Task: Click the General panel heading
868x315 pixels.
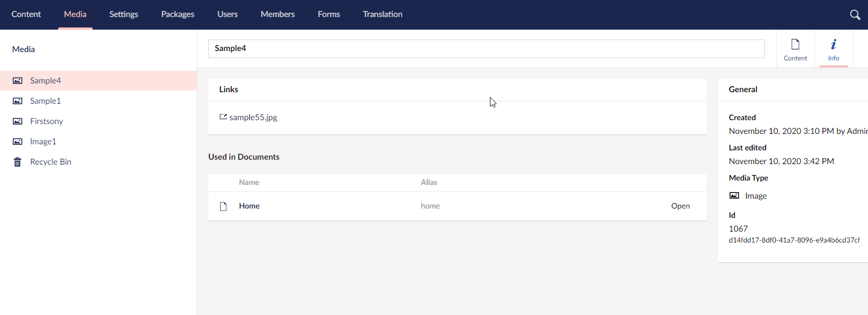Action: pos(743,89)
